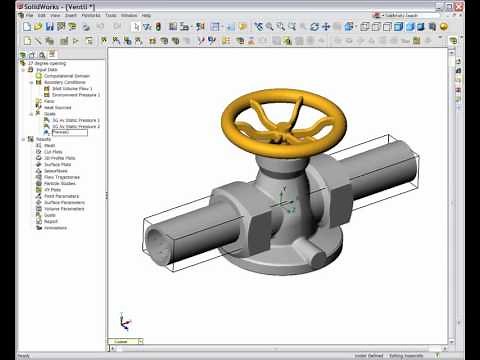Collapse the Goals tree node
This screenshot has width=480, height=360.
point(31,114)
